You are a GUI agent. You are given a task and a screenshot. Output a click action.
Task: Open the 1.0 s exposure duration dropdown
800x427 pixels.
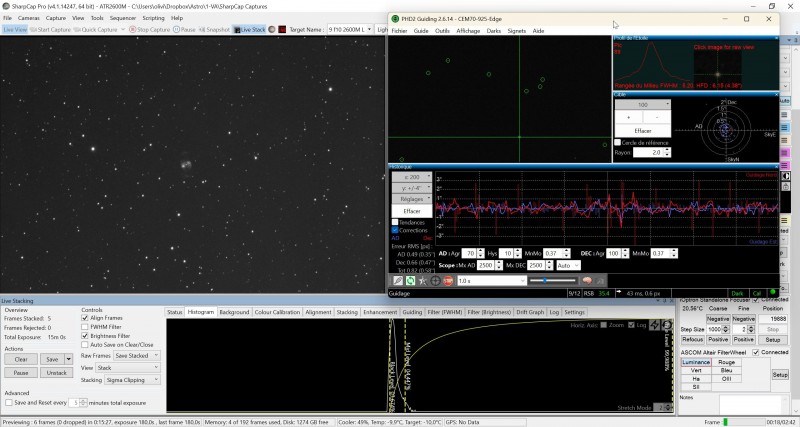491,281
